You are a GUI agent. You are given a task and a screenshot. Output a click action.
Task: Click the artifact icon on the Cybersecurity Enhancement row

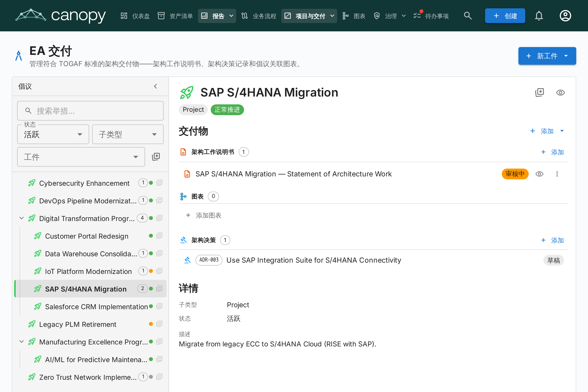pyautogui.click(x=159, y=183)
